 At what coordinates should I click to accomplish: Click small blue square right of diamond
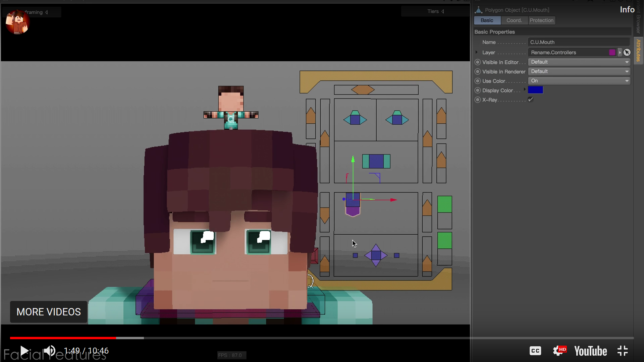pos(397,255)
